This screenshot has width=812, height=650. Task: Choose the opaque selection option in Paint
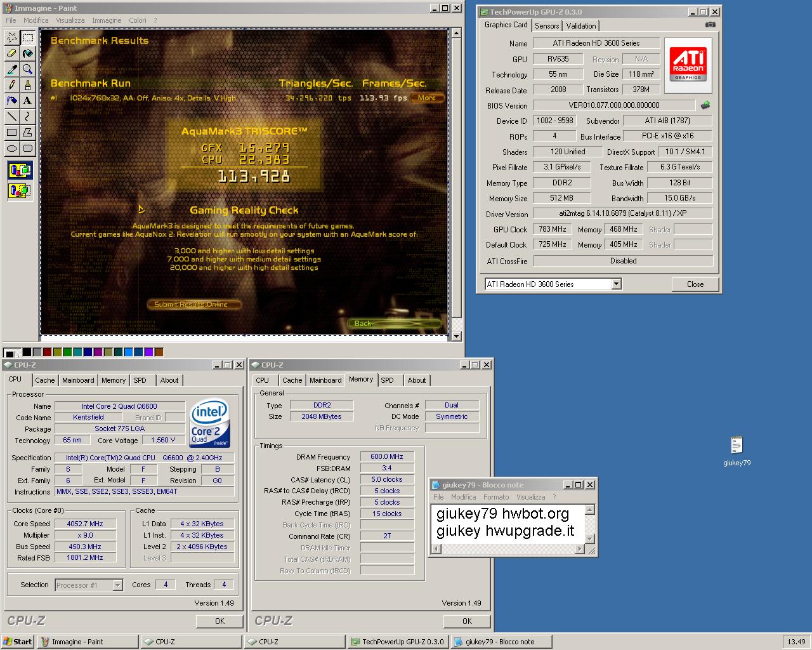click(x=20, y=170)
